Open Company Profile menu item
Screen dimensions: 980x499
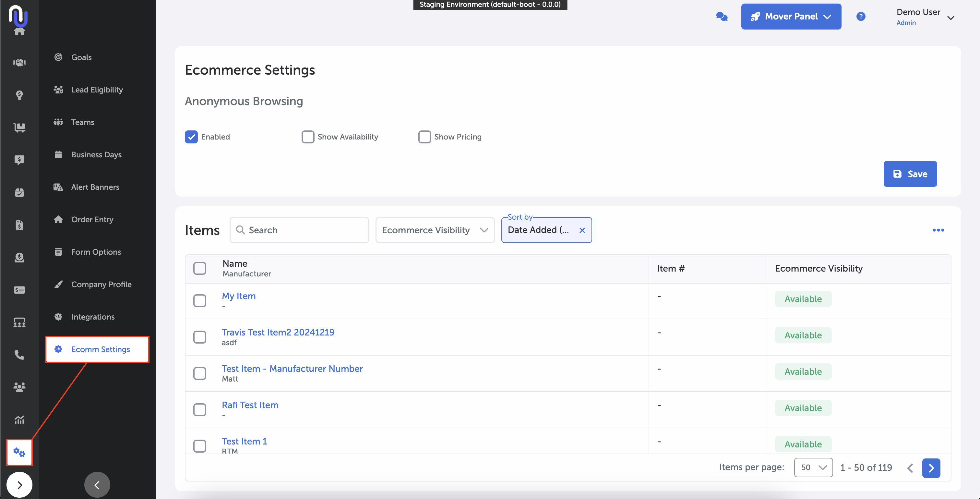(x=101, y=284)
